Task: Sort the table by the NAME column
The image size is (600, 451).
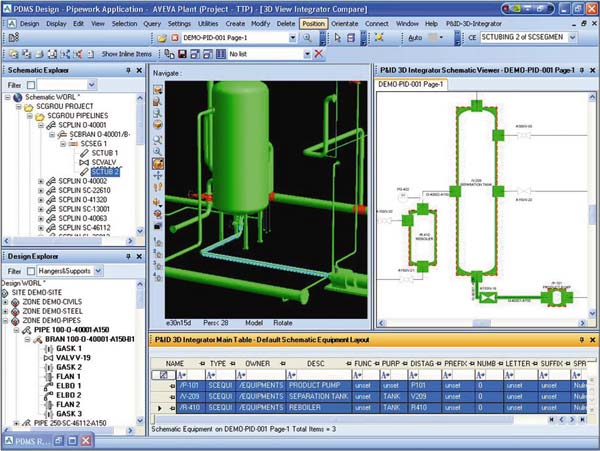Action: 174,363
